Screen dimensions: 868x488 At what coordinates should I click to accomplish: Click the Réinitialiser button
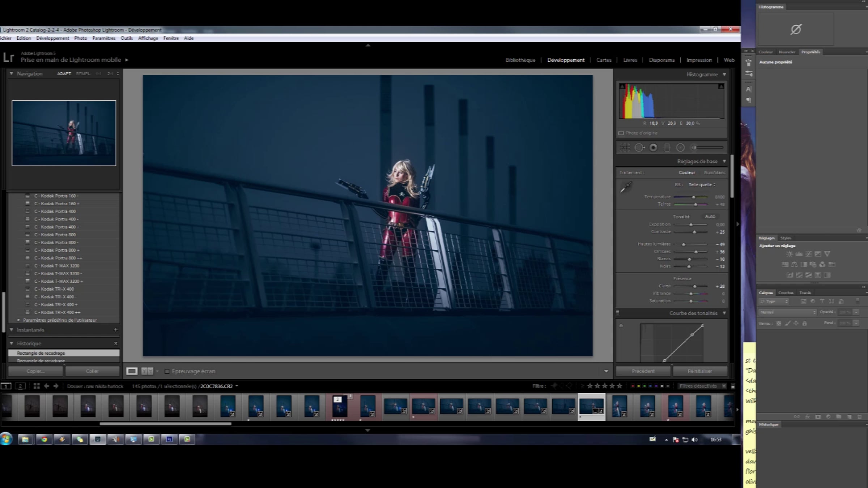(x=700, y=371)
